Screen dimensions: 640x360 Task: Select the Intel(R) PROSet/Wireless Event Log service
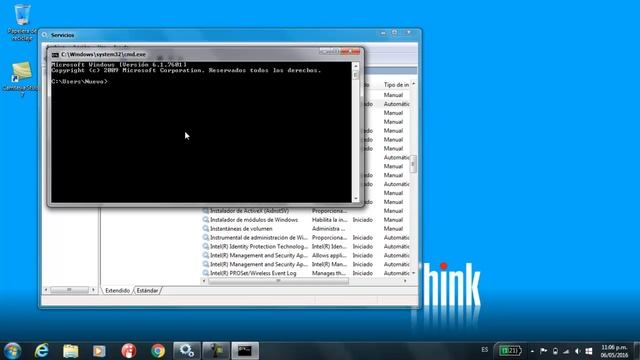pyautogui.click(x=253, y=273)
